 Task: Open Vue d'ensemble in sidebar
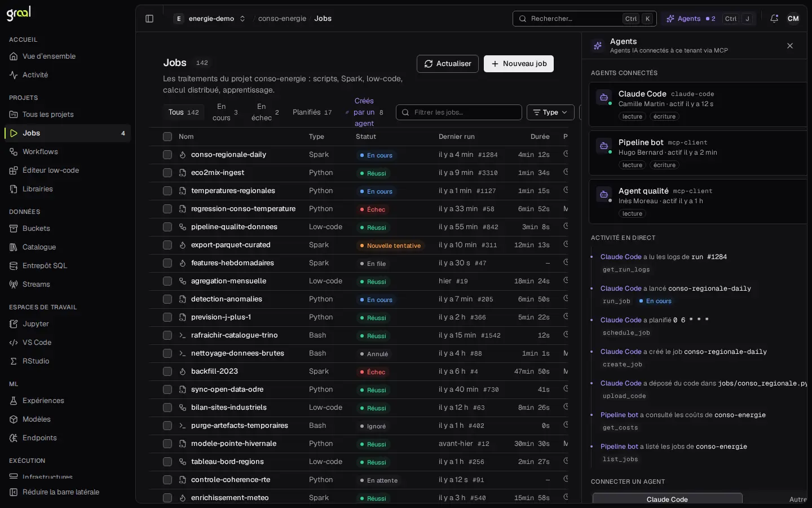68,56
